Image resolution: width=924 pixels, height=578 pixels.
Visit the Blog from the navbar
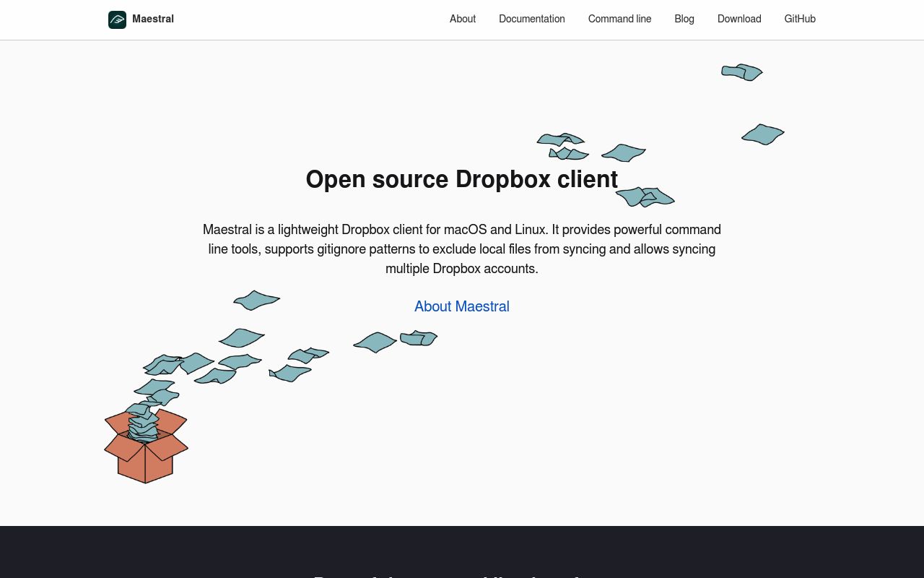click(x=684, y=19)
